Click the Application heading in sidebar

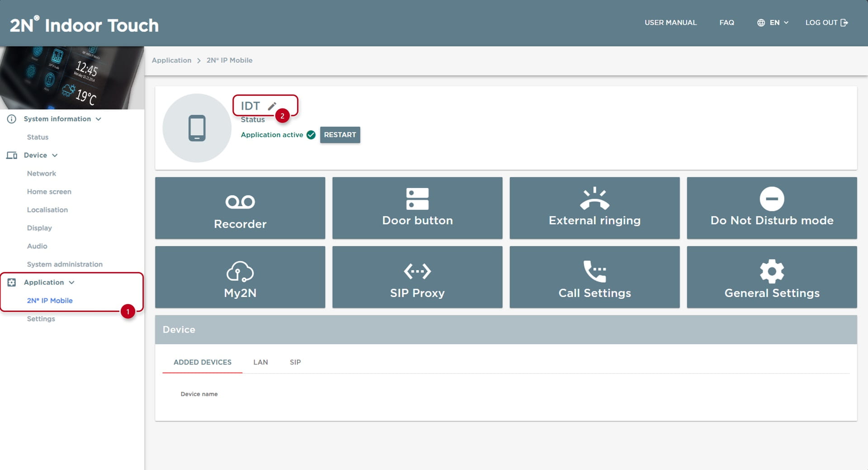(x=44, y=282)
